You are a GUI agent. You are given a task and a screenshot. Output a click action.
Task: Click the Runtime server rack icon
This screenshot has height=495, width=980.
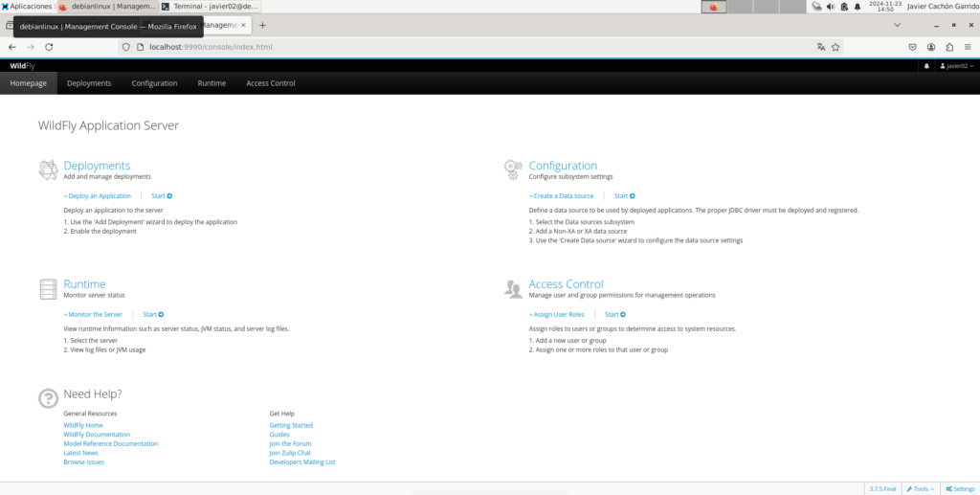pyautogui.click(x=48, y=289)
